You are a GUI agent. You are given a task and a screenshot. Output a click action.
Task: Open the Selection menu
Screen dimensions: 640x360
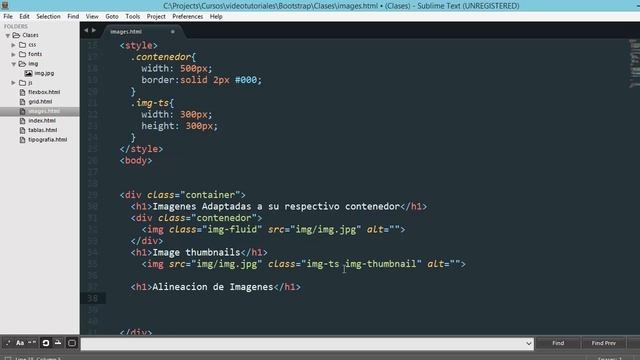click(48, 16)
